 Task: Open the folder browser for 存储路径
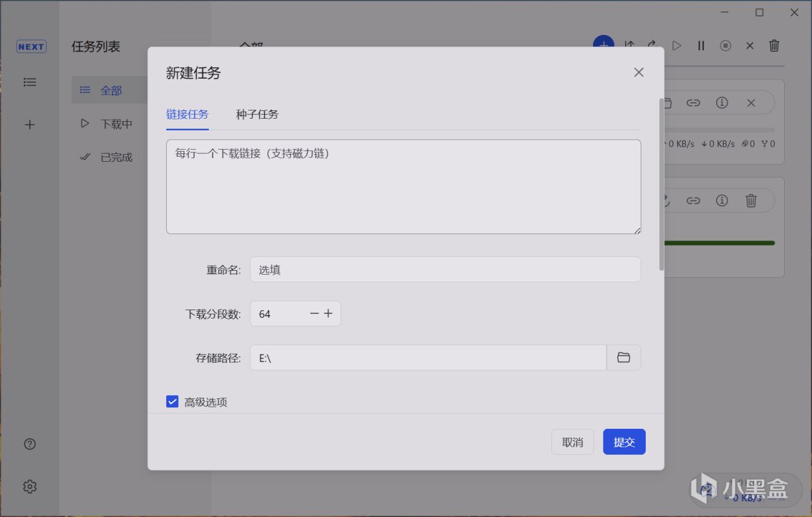tap(624, 358)
